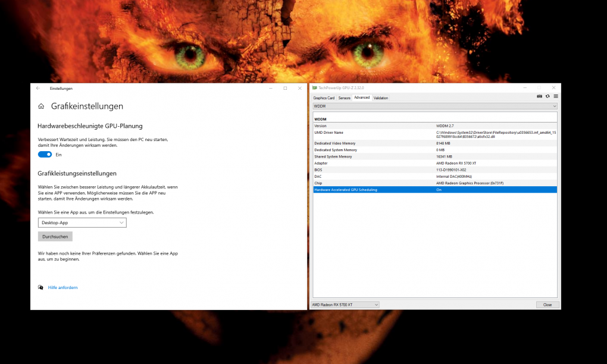This screenshot has width=607, height=364.
Task: Select the Adapter row in GPU-Z
Action: (435, 163)
